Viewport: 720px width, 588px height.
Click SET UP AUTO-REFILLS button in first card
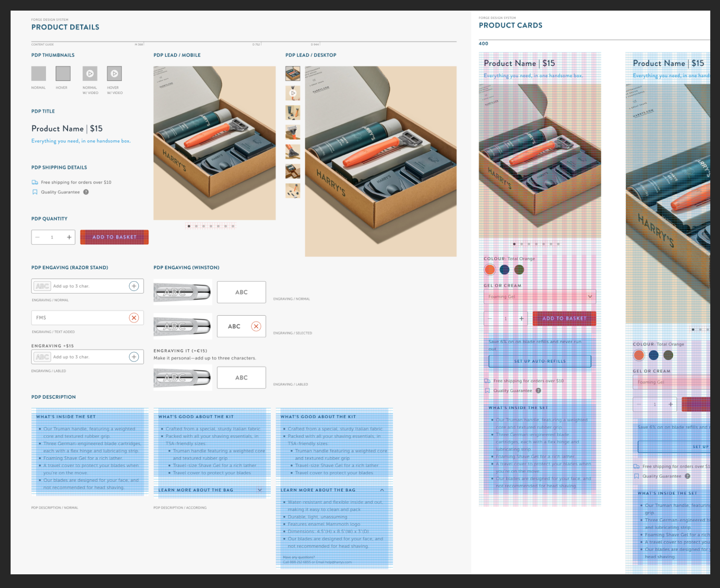pyautogui.click(x=540, y=361)
